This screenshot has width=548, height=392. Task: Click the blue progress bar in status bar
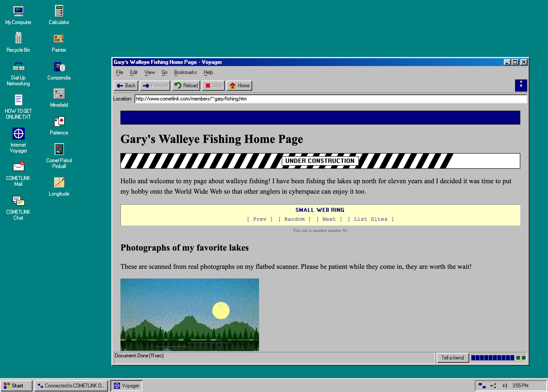click(493, 358)
